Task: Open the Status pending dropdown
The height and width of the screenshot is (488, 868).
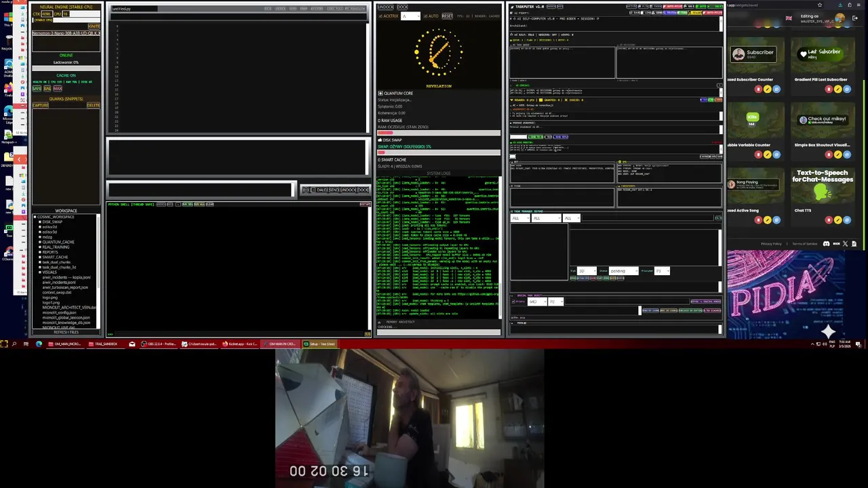Action: [624, 271]
